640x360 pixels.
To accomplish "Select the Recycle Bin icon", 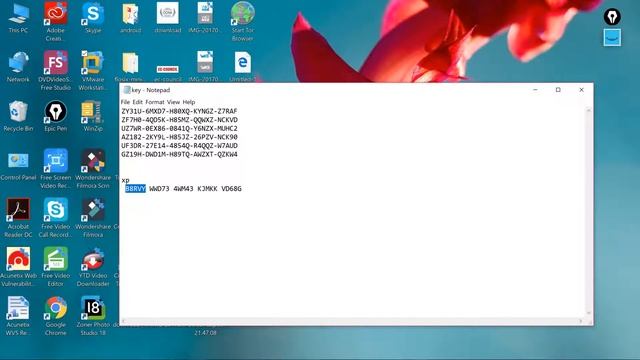I will (18, 116).
